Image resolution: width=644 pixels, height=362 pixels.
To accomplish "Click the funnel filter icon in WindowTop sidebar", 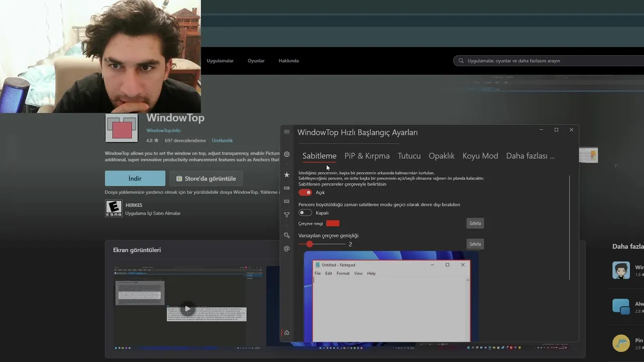I will coord(287,215).
